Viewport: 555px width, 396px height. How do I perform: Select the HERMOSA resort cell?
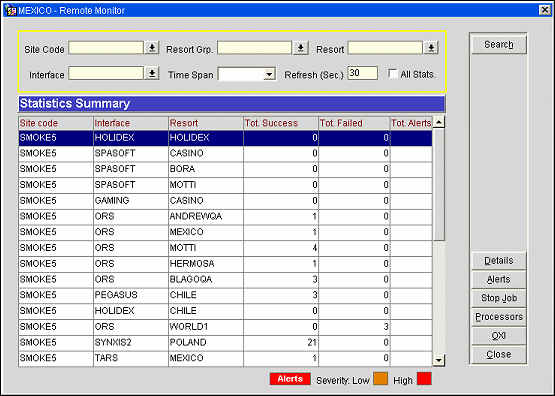[206, 264]
